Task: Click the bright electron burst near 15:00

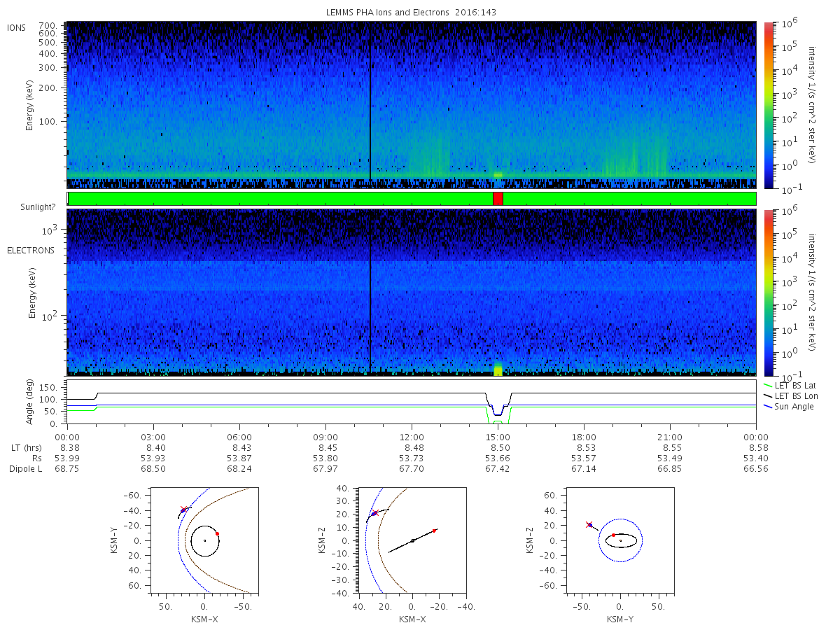Action: pos(498,369)
